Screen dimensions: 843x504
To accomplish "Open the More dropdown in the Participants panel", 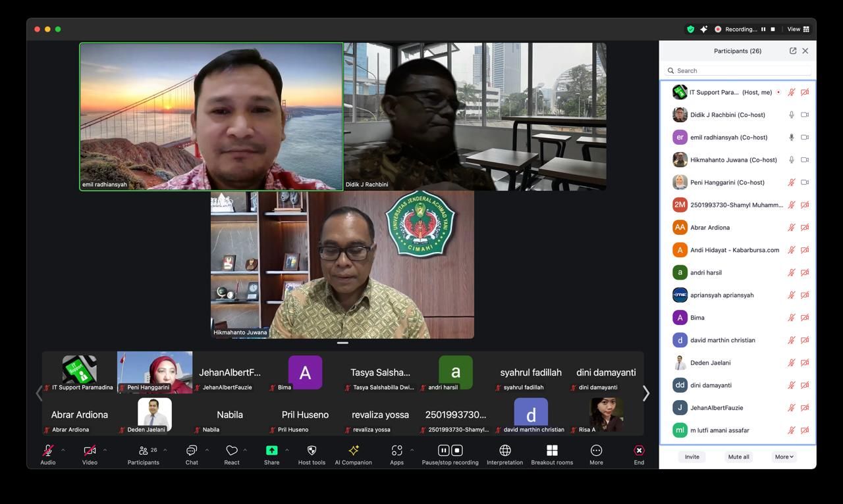I will [x=784, y=456].
